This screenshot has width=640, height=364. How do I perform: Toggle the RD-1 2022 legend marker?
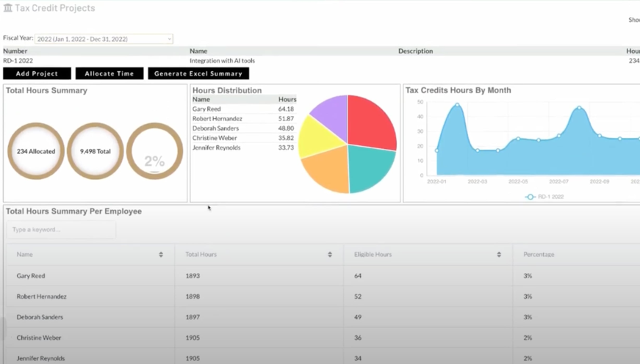(x=530, y=197)
